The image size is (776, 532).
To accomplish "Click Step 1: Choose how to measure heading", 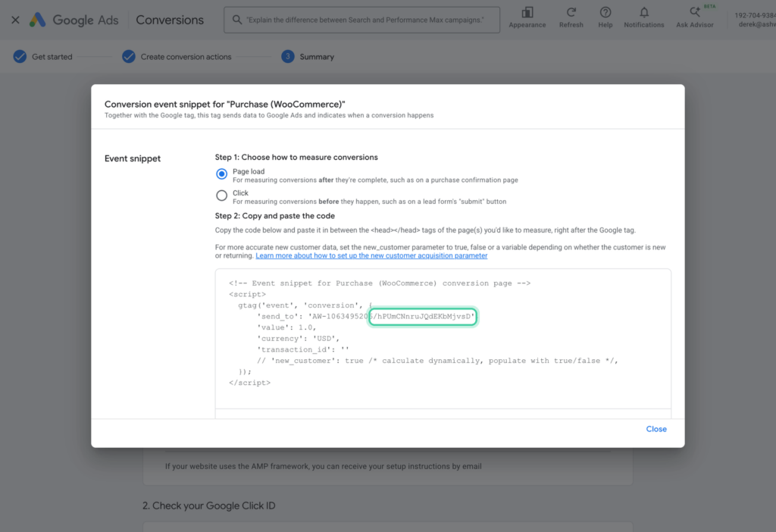I will point(296,158).
